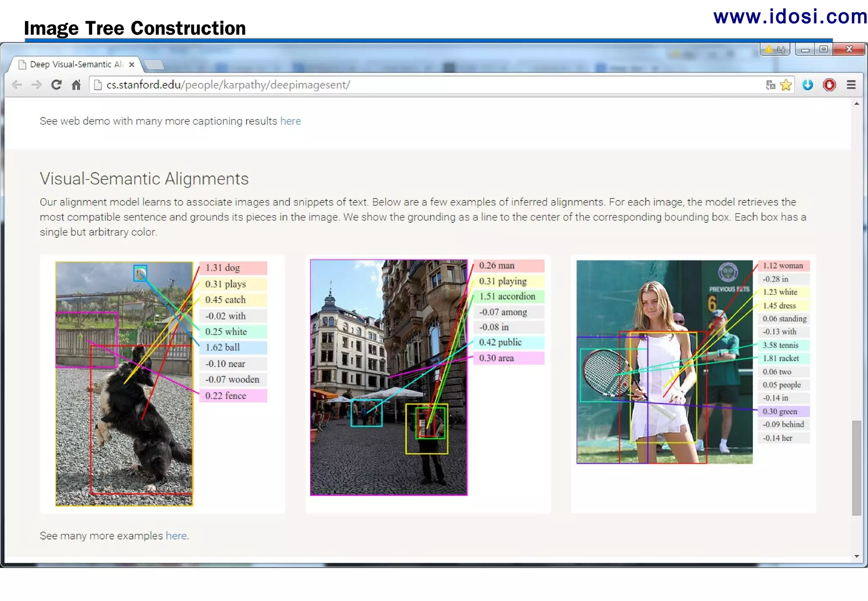This screenshot has height=601, width=868.
Task: Open the blue download extension icon
Action: point(808,85)
